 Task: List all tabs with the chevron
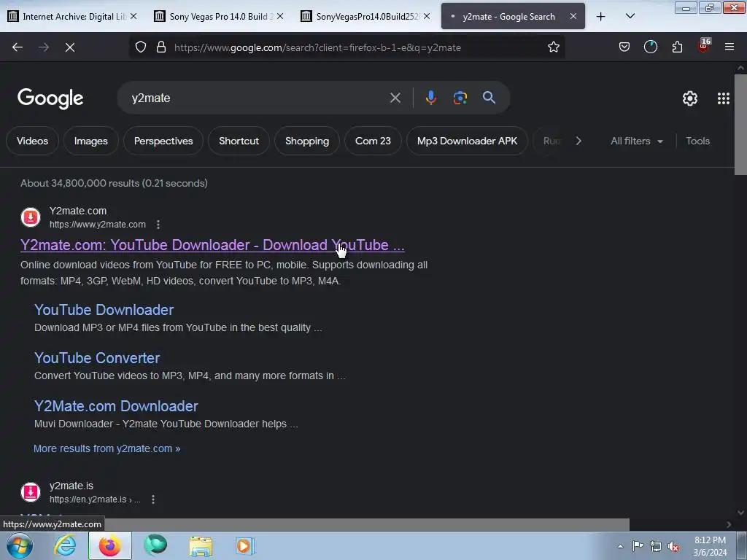click(630, 17)
